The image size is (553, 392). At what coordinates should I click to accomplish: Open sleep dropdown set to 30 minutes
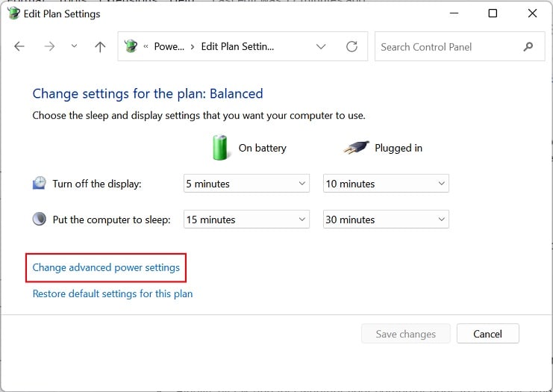[386, 220]
